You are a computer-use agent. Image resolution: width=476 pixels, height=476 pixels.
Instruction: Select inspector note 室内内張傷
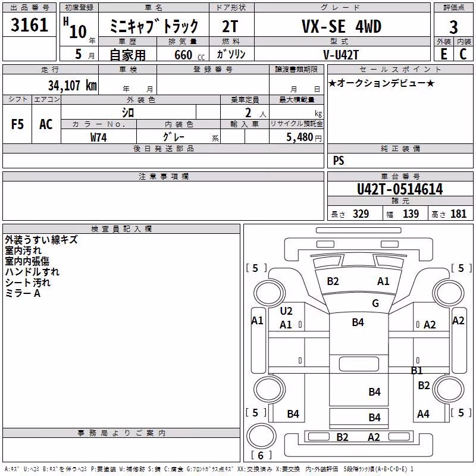pos(27,261)
